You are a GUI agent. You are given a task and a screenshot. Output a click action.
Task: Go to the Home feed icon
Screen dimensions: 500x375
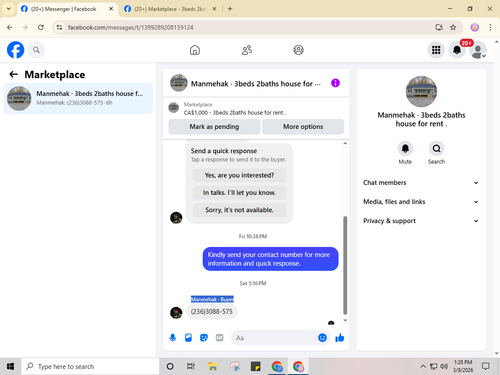pos(195,50)
